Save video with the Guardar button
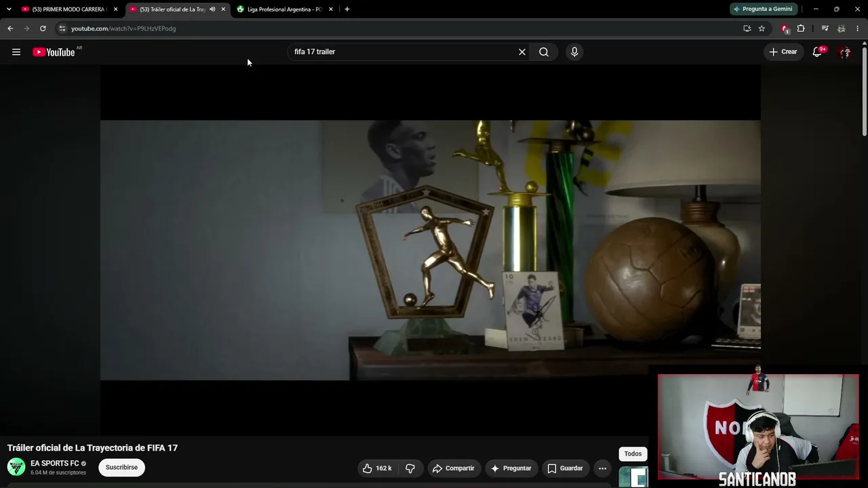Viewport: 868px width, 488px height. [x=565, y=468]
